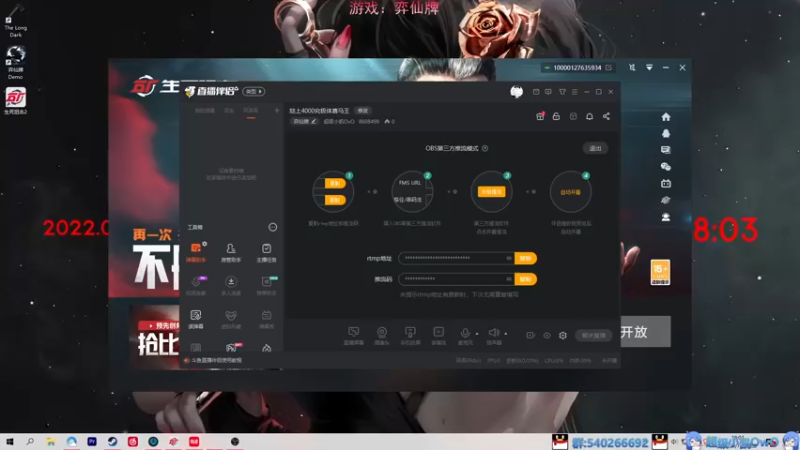The image size is (800, 450).
Task: Open Steam from the taskbar
Action: [112, 441]
